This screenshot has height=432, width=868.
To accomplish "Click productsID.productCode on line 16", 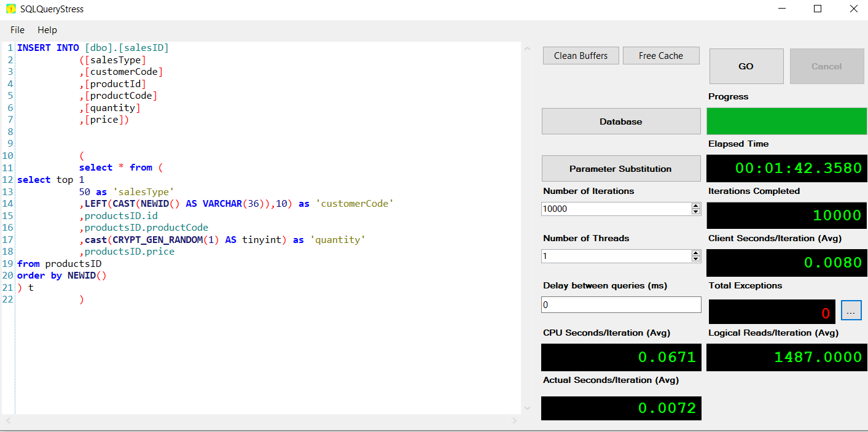I will tap(146, 228).
